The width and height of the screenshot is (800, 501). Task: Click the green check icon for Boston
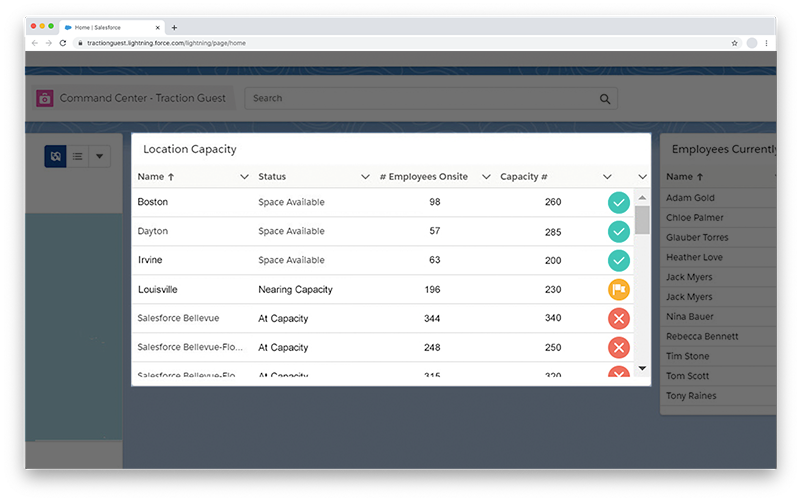pyautogui.click(x=618, y=203)
